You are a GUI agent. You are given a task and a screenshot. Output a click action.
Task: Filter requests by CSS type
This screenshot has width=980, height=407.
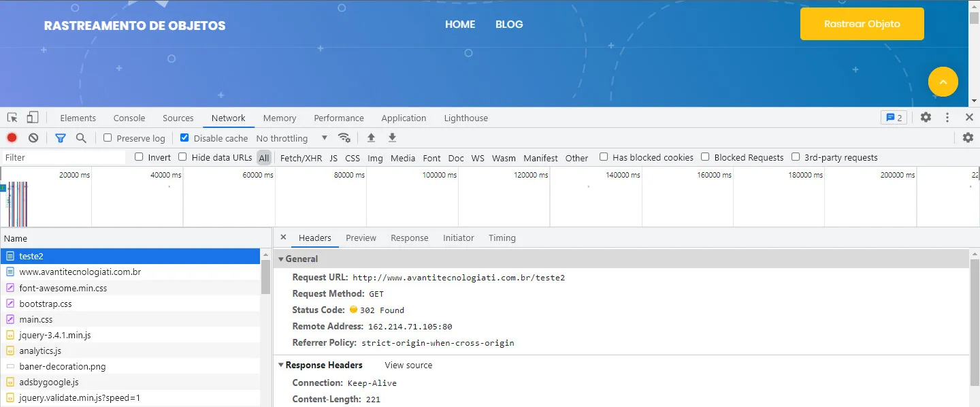[x=353, y=158]
